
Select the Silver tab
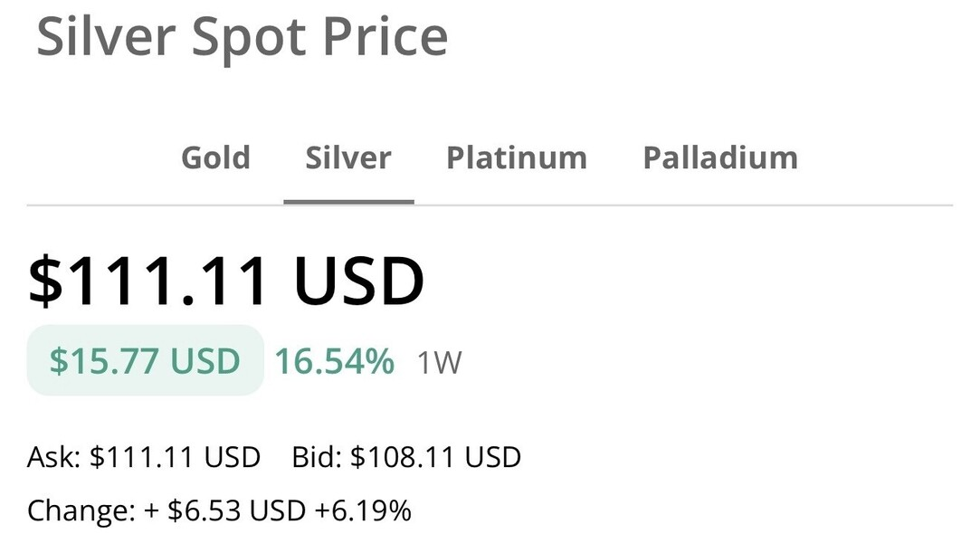tap(348, 157)
